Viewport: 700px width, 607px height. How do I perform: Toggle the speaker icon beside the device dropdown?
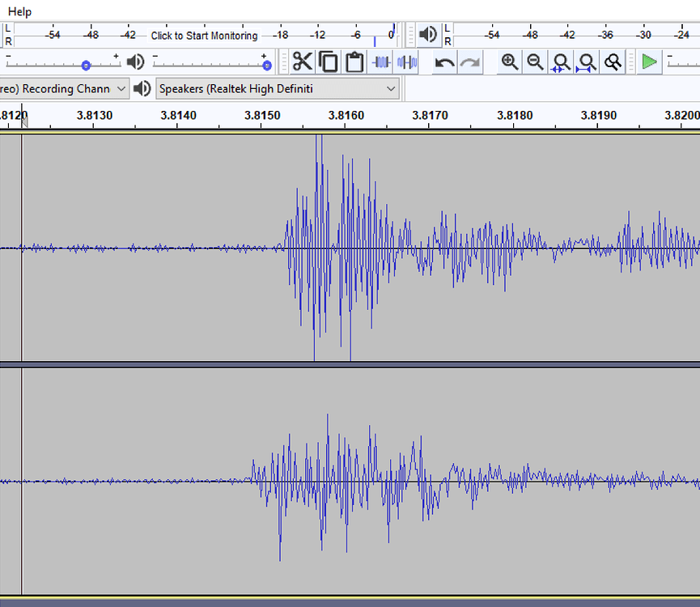(x=142, y=89)
